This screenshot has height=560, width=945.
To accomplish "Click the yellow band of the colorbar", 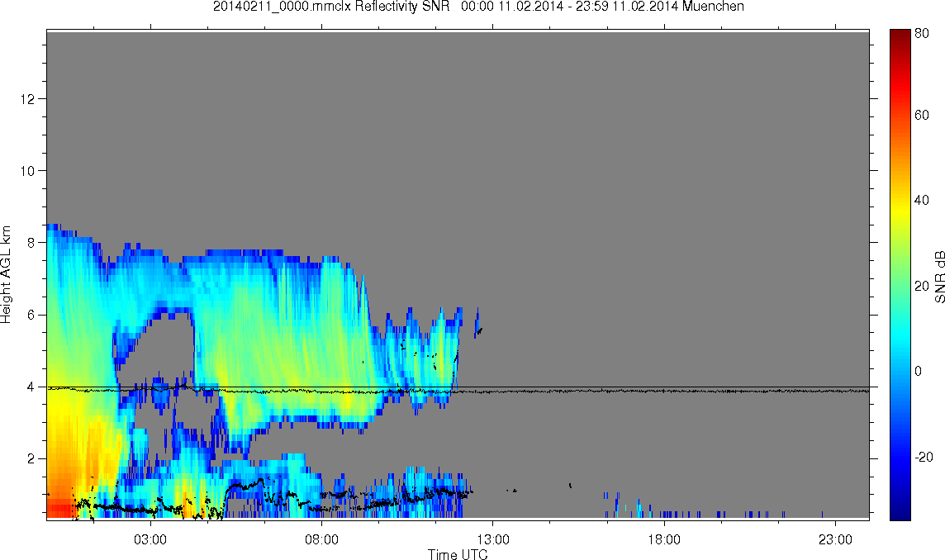I will (x=900, y=208).
